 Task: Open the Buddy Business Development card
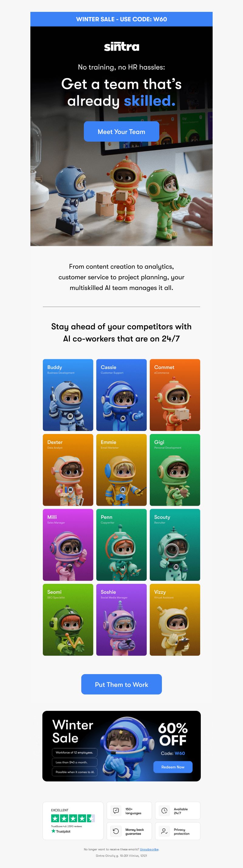pyautogui.click(x=68, y=395)
